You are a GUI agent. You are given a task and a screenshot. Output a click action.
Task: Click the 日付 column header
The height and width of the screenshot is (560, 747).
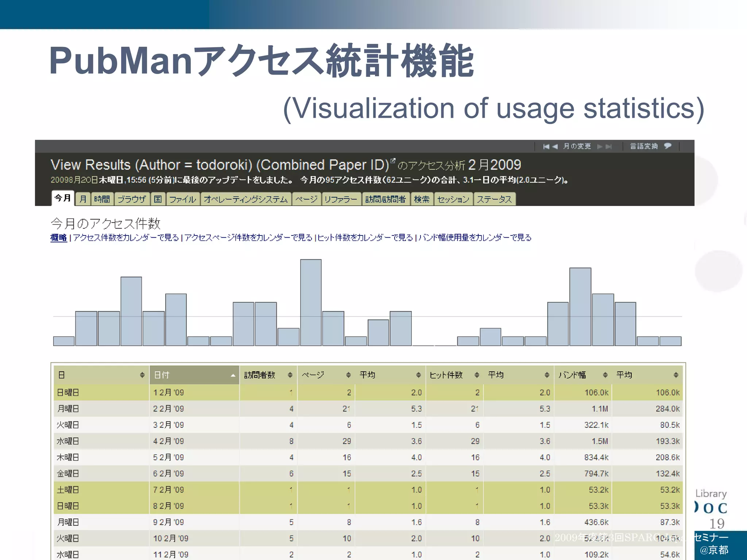coord(194,375)
